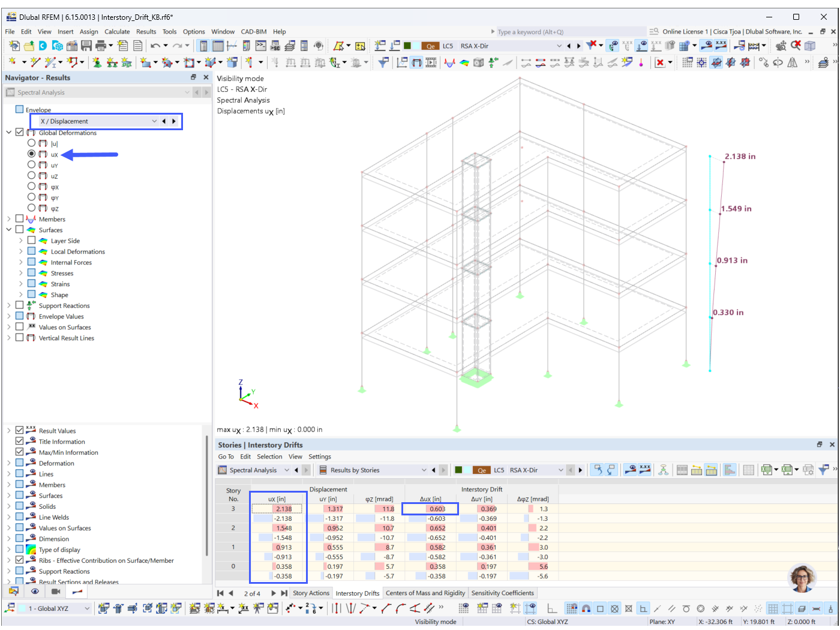Enable the Support Reactions checkbox
This screenshot has width=840, height=630.
[20, 305]
